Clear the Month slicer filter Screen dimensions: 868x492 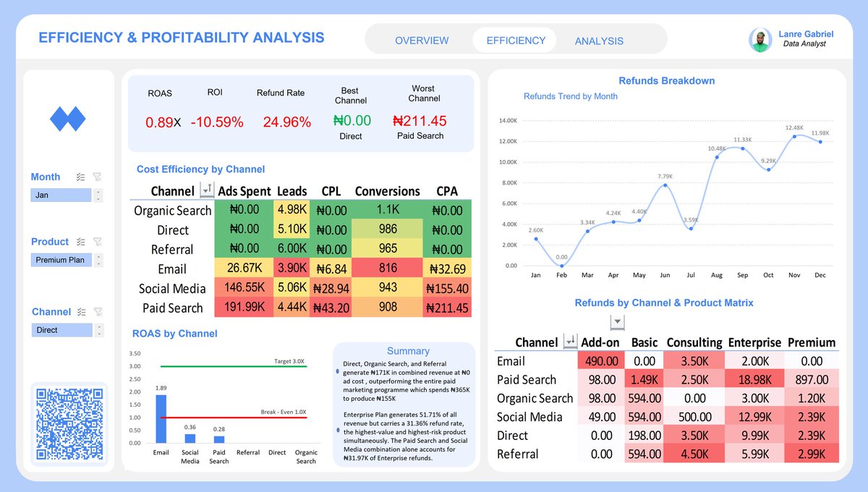pyautogui.click(x=97, y=177)
